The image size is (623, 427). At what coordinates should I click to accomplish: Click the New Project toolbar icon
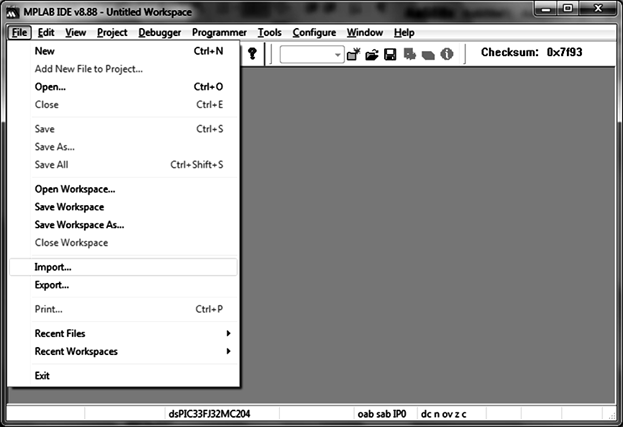[x=353, y=54]
